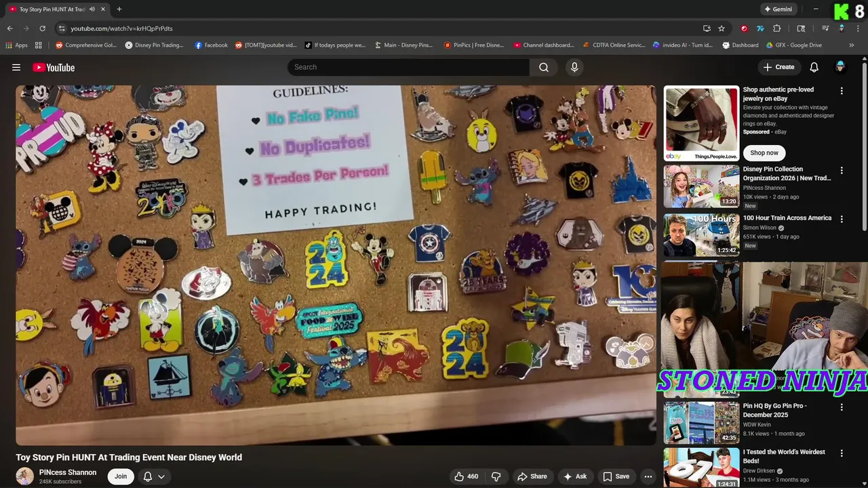
Task: Mute the tab's audio speaker icon
Action: [92, 9]
